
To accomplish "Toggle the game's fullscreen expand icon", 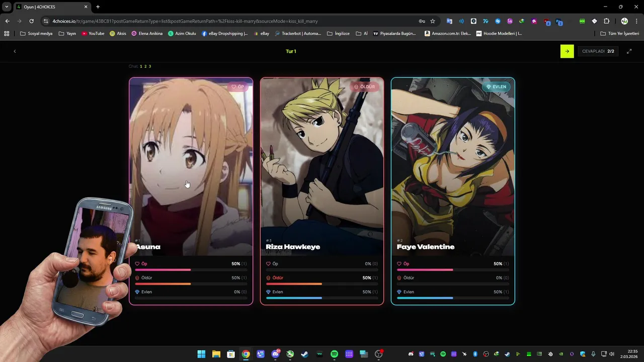I will click(x=629, y=51).
